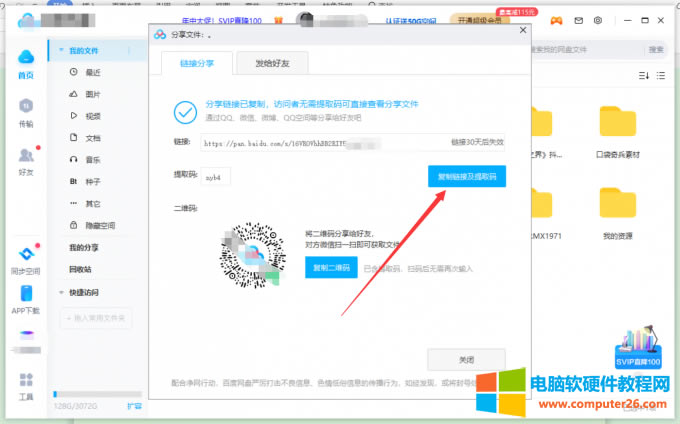Select the 链接分享 tab

[x=196, y=64]
